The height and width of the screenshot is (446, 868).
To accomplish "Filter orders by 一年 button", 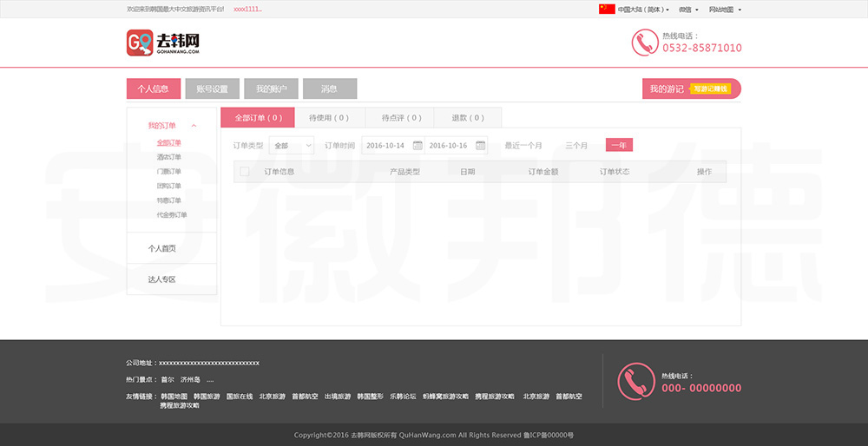I will [619, 146].
